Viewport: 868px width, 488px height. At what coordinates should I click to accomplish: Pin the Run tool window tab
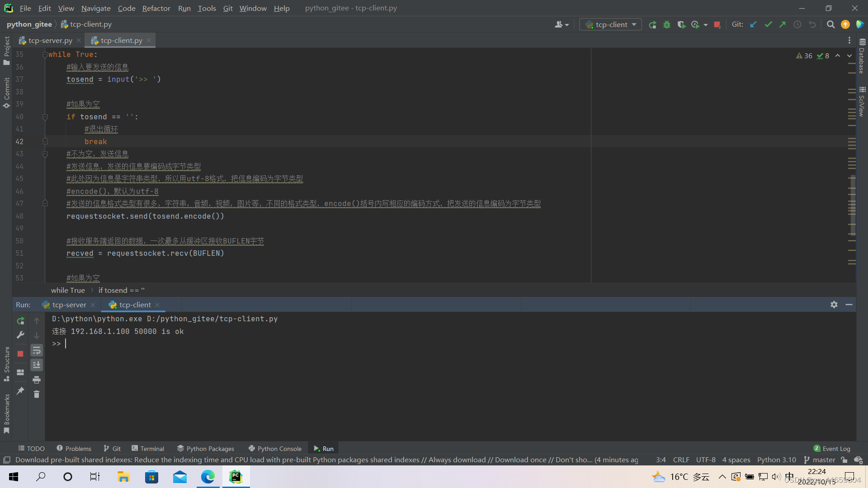pyautogui.click(x=20, y=391)
